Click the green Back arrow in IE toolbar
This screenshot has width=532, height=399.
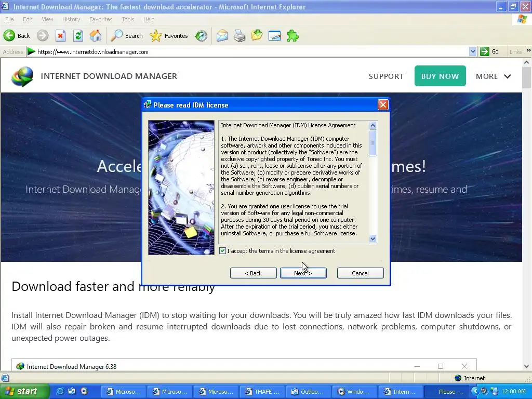pyautogui.click(x=9, y=36)
